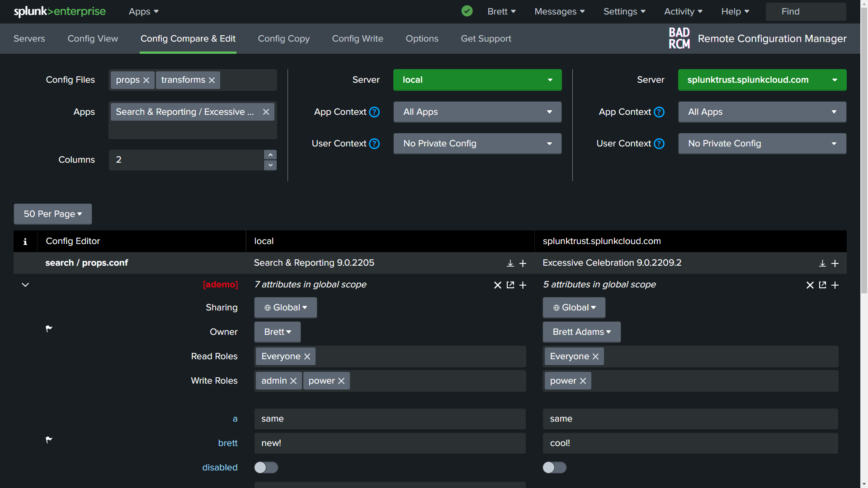Viewport: 868px width, 488px height.
Task: Open the Help menu
Action: coord(735,11)
